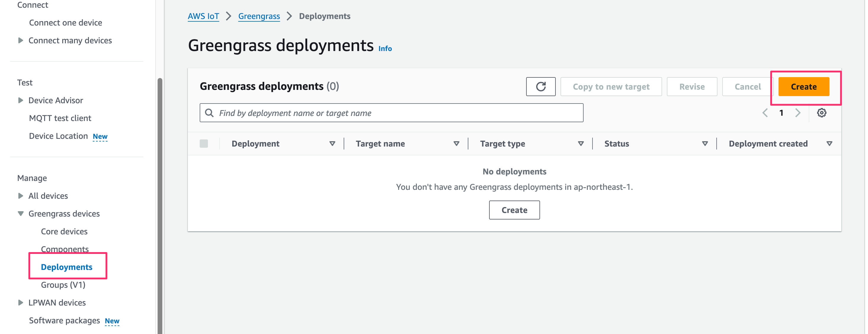The image size is (868, 334).
Task: Expand LPWAN devices section
Action: tap(20, 303)
